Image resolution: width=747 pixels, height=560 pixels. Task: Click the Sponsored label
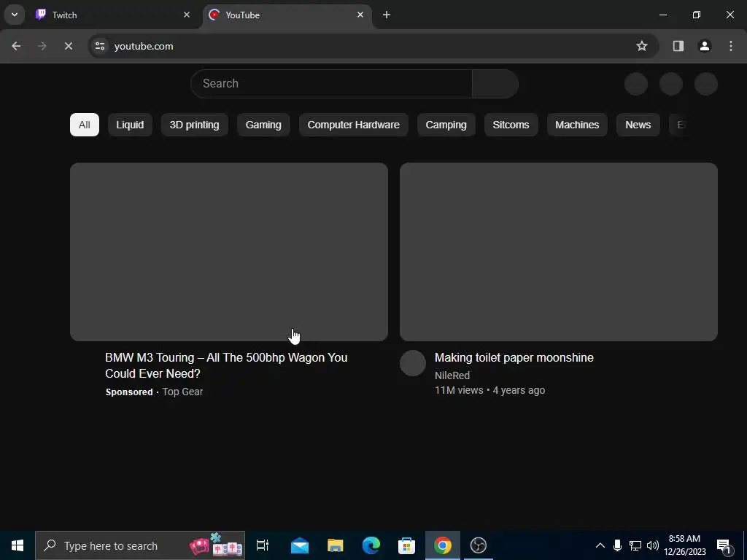pos(129,392)
